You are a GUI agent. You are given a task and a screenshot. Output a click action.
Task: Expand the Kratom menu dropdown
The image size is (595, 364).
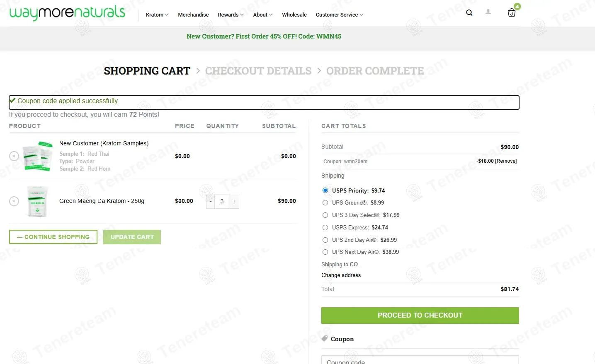(x=157, y=14)
